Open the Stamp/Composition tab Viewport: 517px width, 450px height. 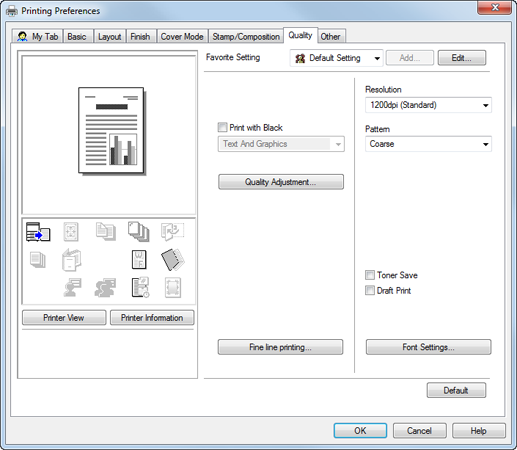point(246,36)
